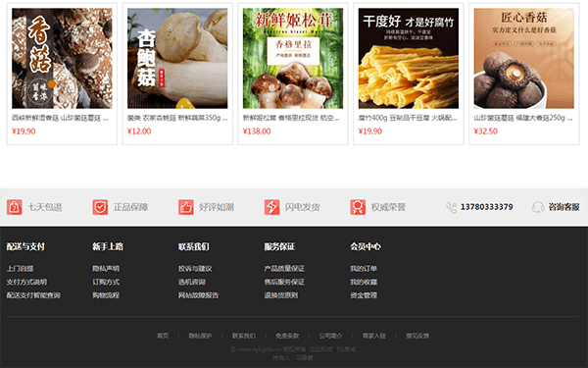Image resolution: width=588 pixels, height=368 pixels.
Task: Open the 腐竹 dried tofu product image
Action: click(x=409, y=59)
